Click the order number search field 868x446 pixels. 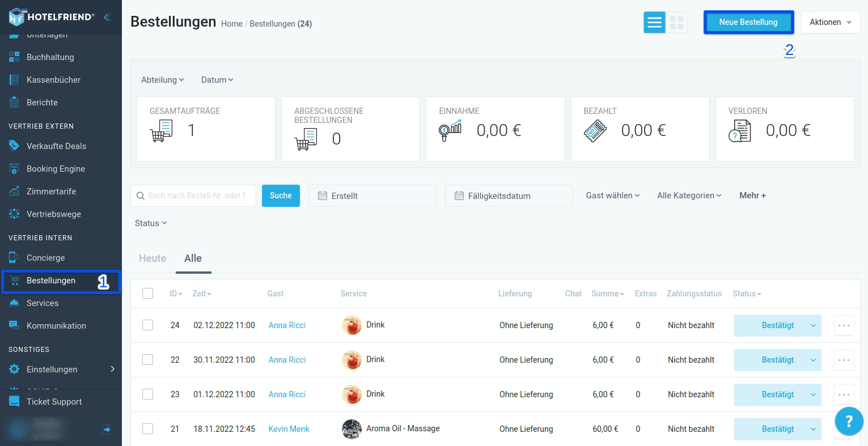(x=197, y=196)
